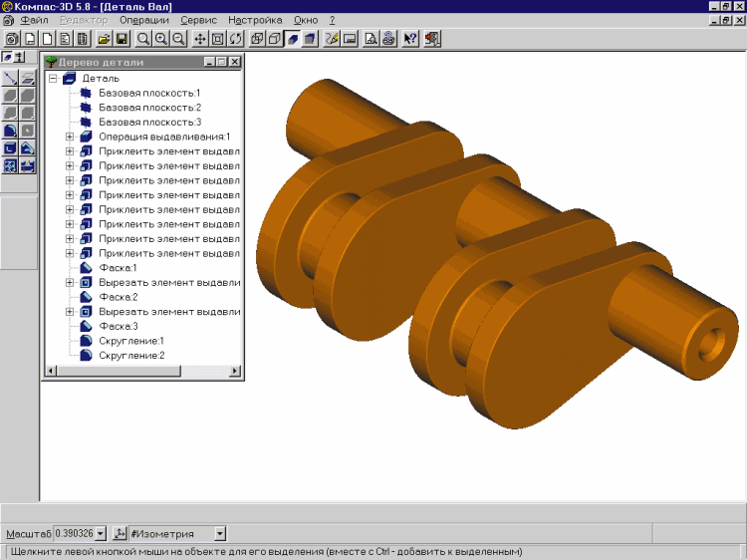Activate the rotate view tool

click(235, 39)
